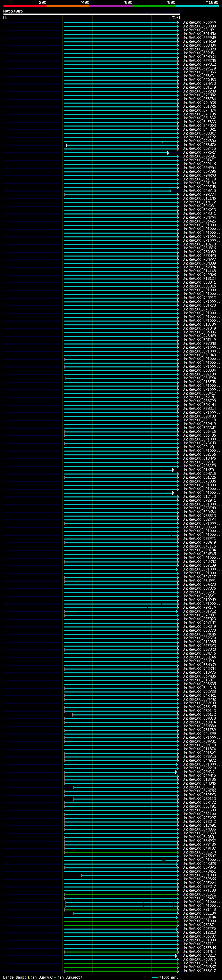Open hit UniRef100_Q9LHP1
The height and width of the screenshot is (980, 222).
click(199, 30)
